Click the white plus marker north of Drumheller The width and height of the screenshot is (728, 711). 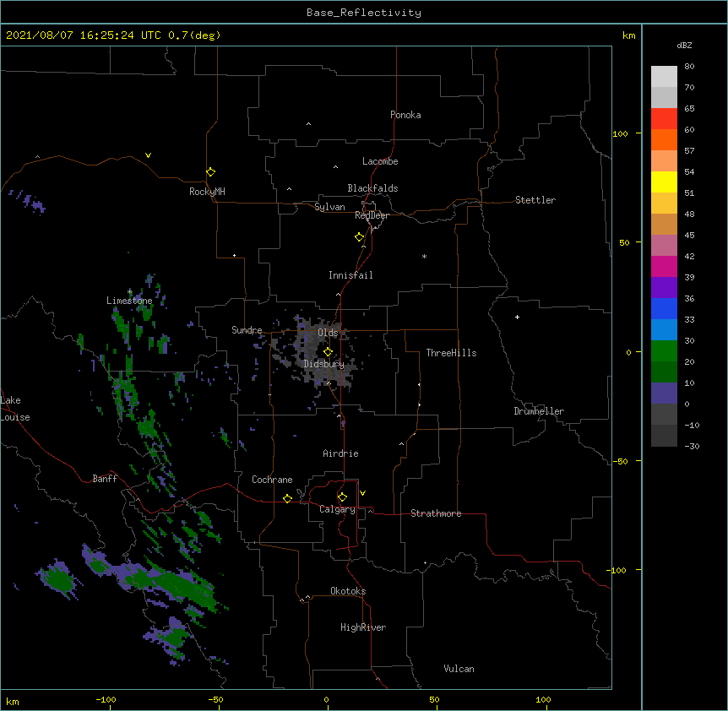pyautogui.click(x=517, y=317)
